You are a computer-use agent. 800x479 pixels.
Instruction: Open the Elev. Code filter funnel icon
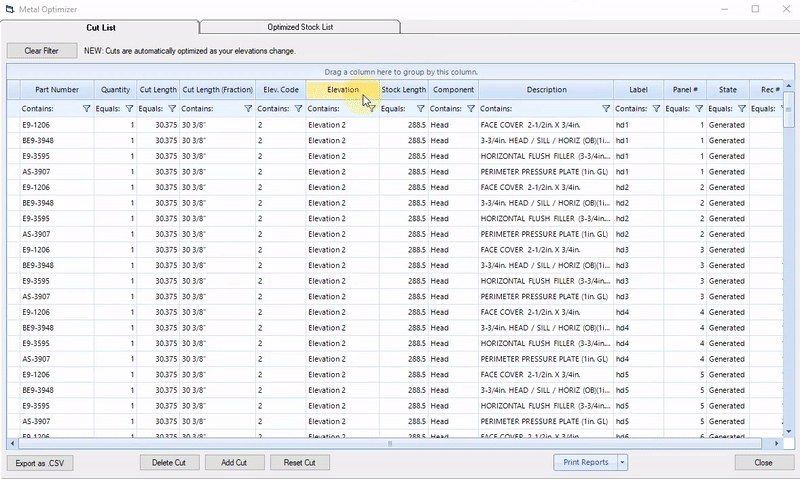click(x=298, y=109)
